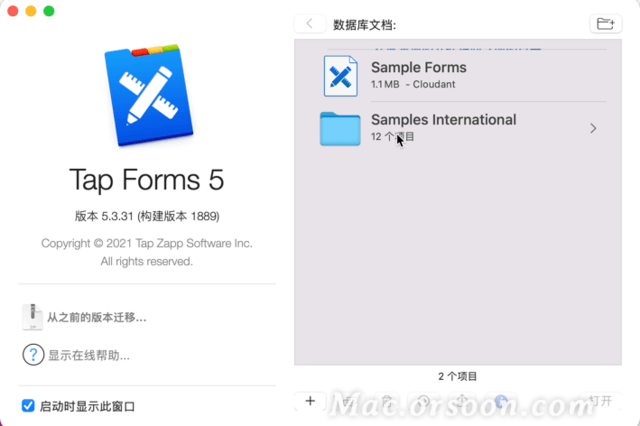This screenshot has width=640, height=426.
Task: Open 显示在线帮助... link
Action: click(89, 355)
